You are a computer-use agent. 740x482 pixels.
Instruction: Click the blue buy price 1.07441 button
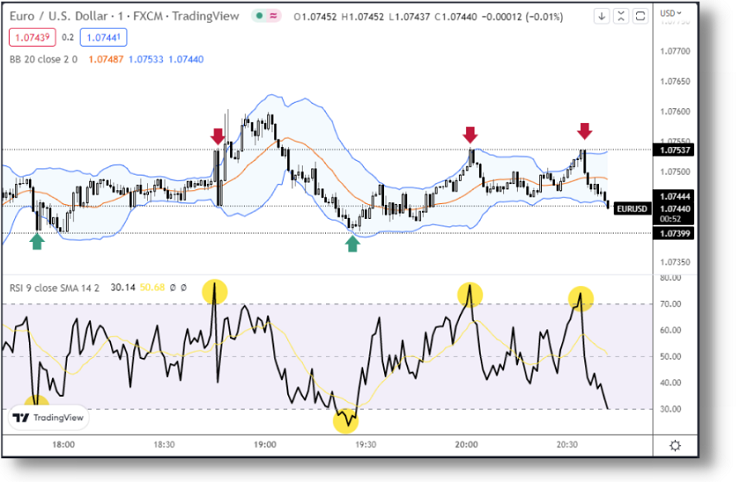click(103, 37)
